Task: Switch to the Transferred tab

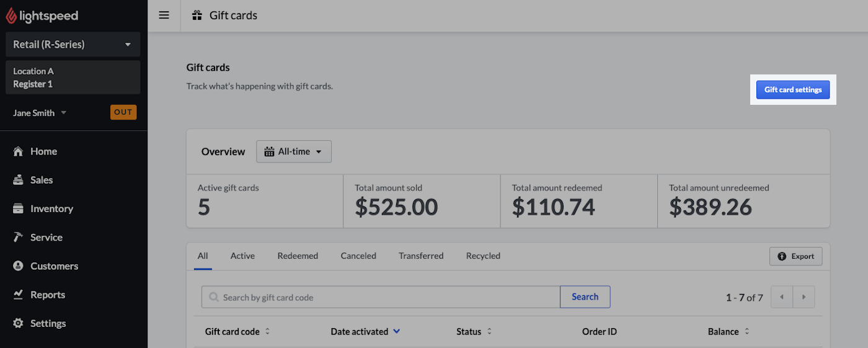Action: tap(421, 256)
